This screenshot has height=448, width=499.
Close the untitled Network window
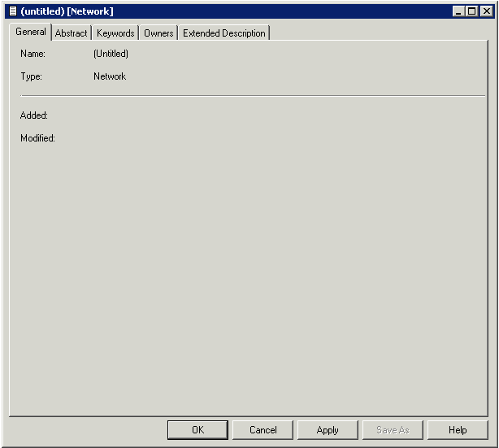pyautogui.click(x=486, y=11)
